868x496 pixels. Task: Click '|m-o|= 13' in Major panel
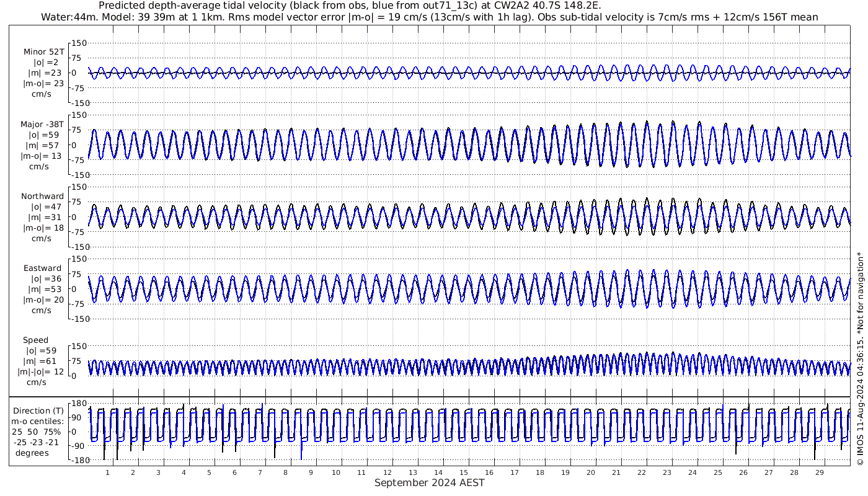[x=42, y=156]
